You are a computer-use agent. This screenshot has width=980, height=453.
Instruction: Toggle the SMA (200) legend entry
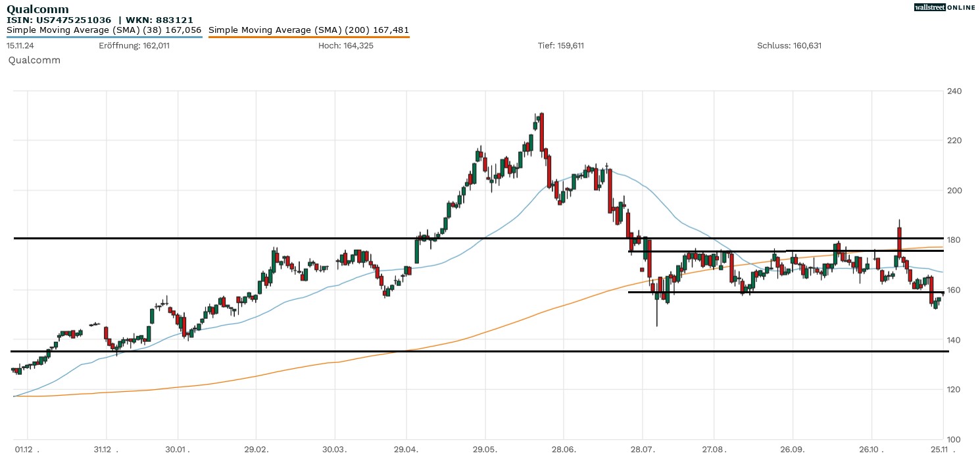point(308,30)
